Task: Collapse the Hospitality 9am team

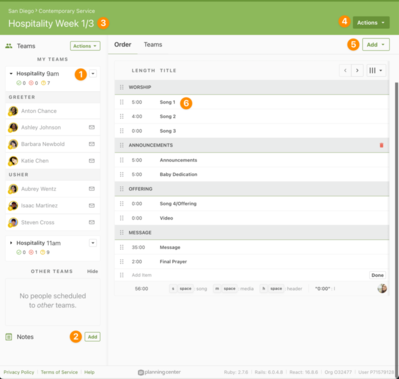Action: pyautogui.click(x=11, y=73)
